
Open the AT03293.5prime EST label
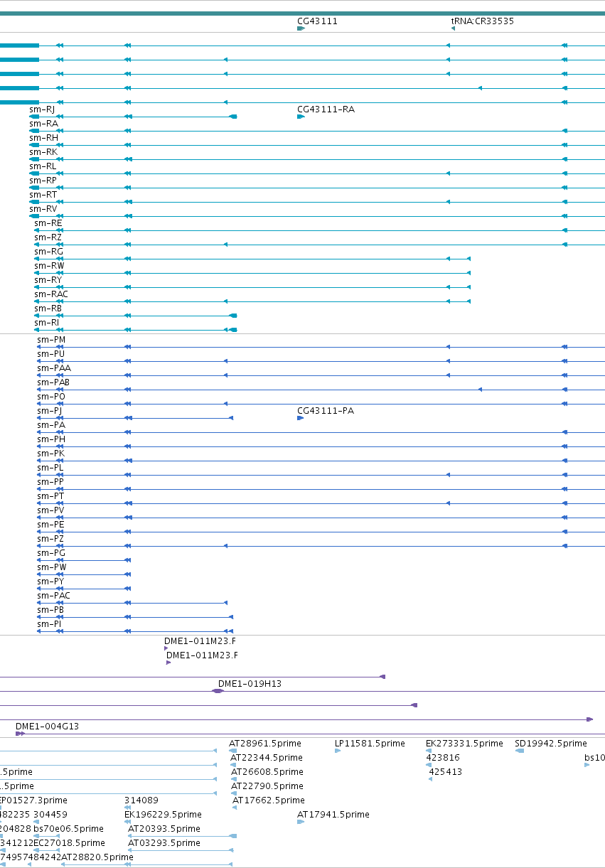point(164,843)
